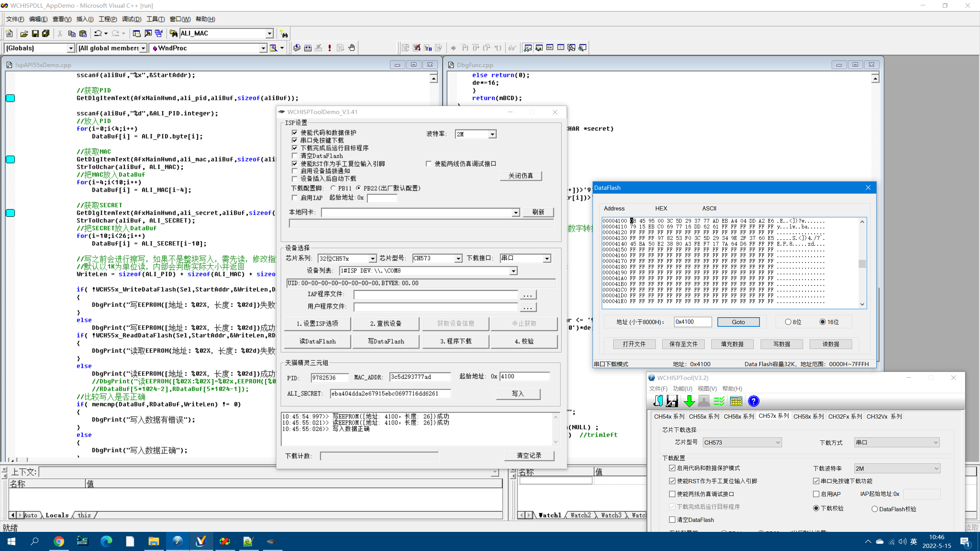Open the 下载波特率 2M dropdown in WCHISPTool
980x551 pixels.
click(x=936, y=469)
